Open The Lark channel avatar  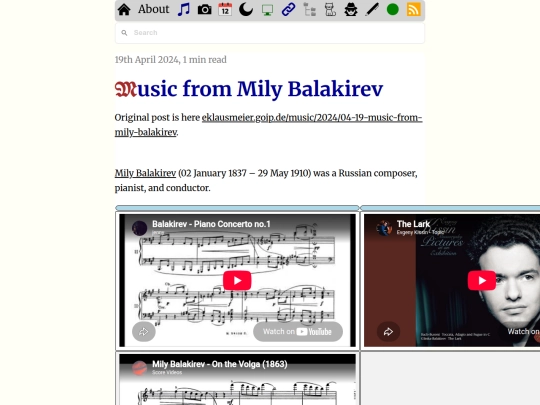(384, 228)
